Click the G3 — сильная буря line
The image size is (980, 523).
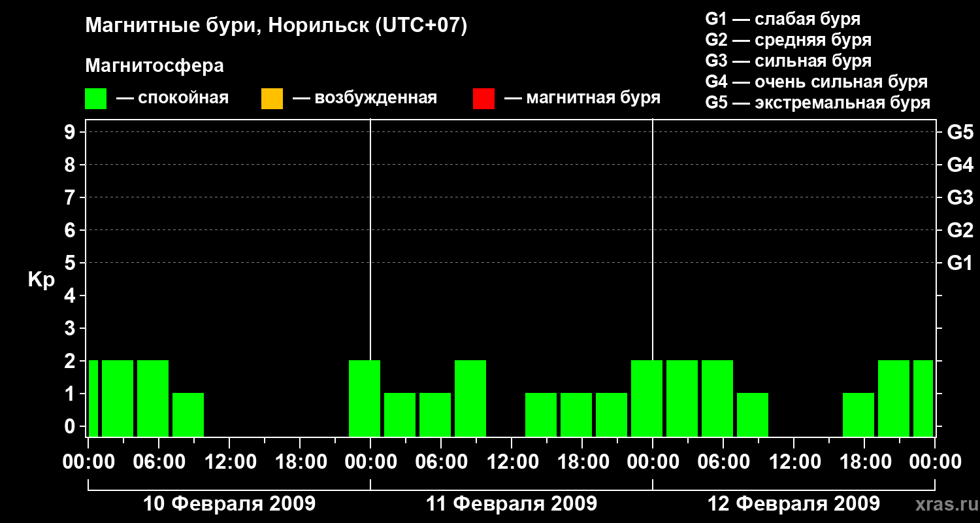click(788, 61)
